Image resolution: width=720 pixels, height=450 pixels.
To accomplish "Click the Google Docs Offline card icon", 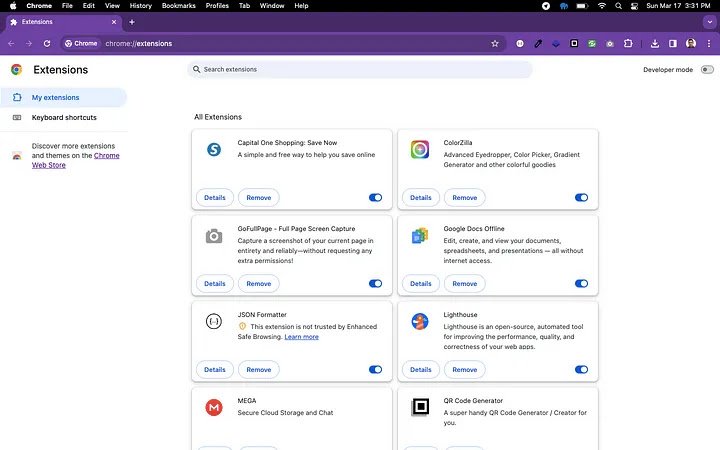I will 420,236.
